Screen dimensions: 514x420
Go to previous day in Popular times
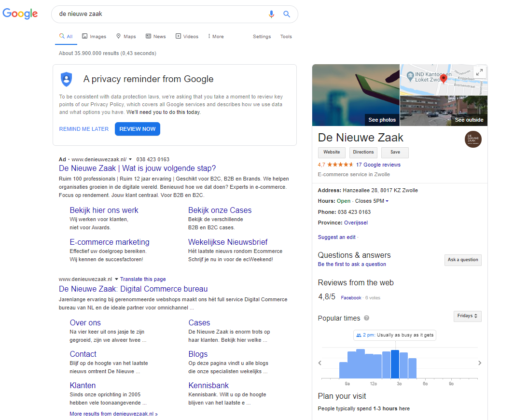(x=320, y=363)
